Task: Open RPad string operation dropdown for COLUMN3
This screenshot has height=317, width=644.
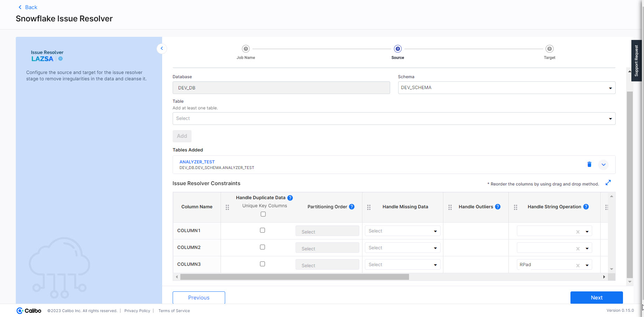Action: click(x=587, y=265)
